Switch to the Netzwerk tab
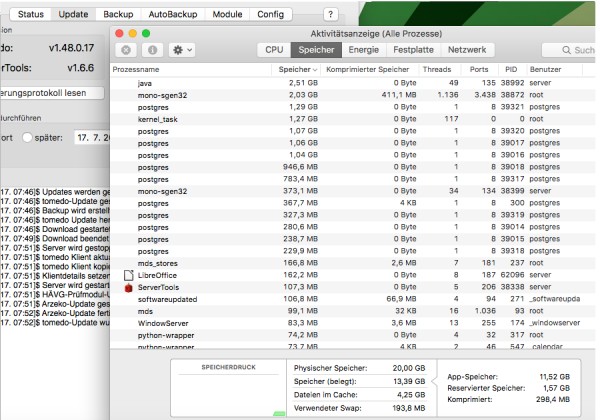This screenshot has height=420, width=600. click(467, 50)
